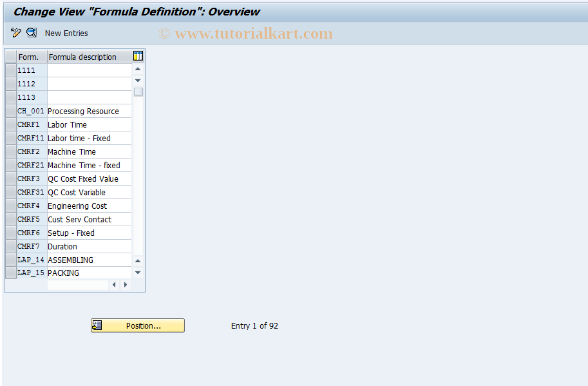The width and height of the screenshot is (588, 386).
Task: Click formula key CH_001
Action: (x=32, y=111)
